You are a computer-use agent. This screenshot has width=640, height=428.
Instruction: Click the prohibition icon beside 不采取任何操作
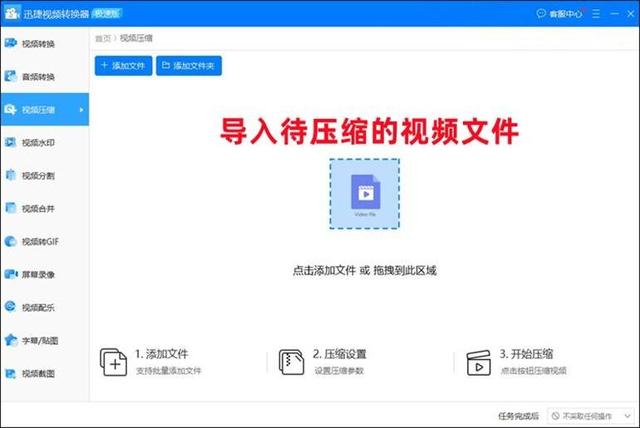(555, 416)
